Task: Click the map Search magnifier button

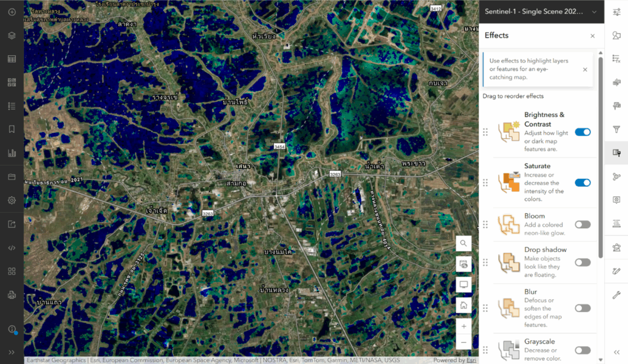Action: (464, 243)
